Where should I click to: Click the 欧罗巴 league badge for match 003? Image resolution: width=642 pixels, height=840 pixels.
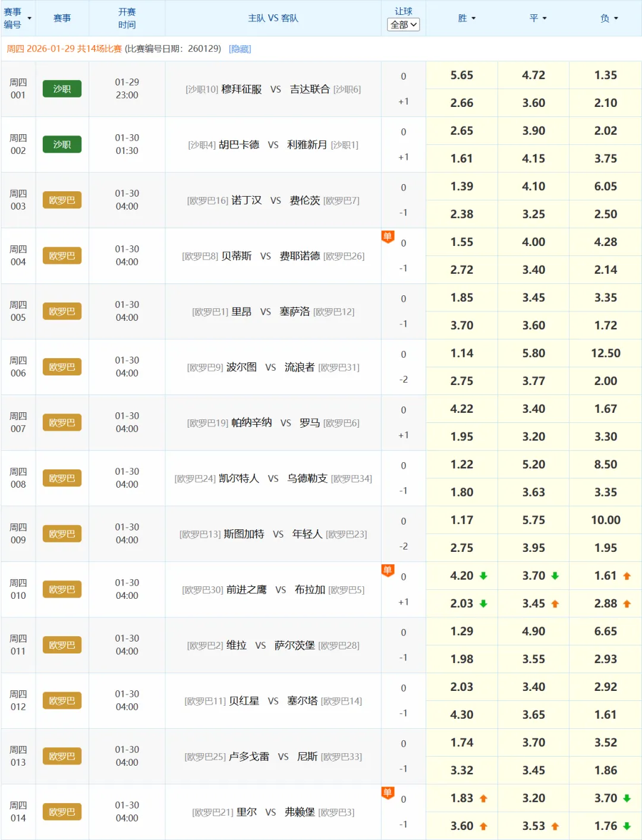[x=62, y=200]
